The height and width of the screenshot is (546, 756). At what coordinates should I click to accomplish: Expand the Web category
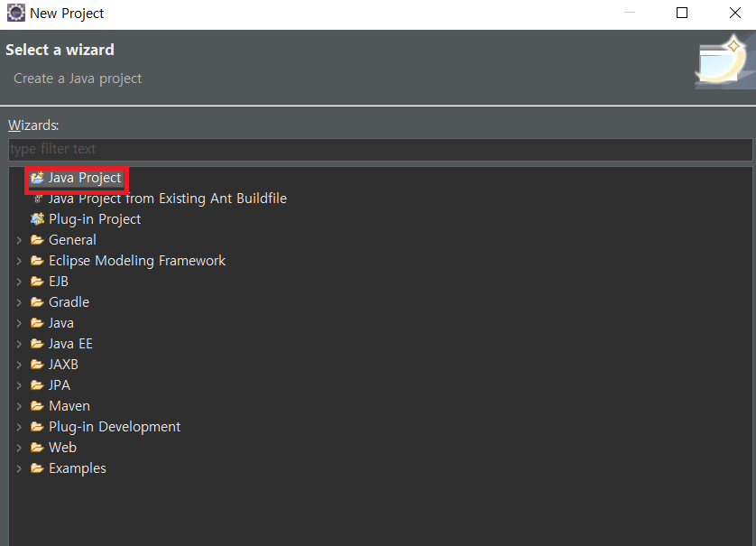(x=19, y=448)
